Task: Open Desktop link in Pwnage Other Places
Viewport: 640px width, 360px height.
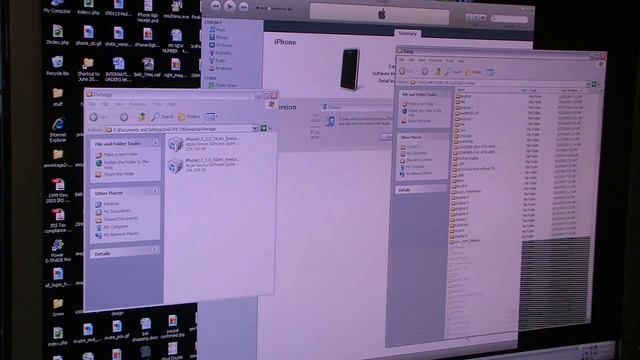Action: tap(107, 203)
